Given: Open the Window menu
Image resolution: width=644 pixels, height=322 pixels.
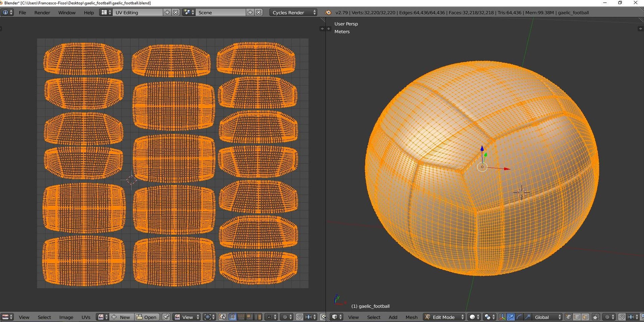Looking at the screenshot, I should [x=67, y=12].
